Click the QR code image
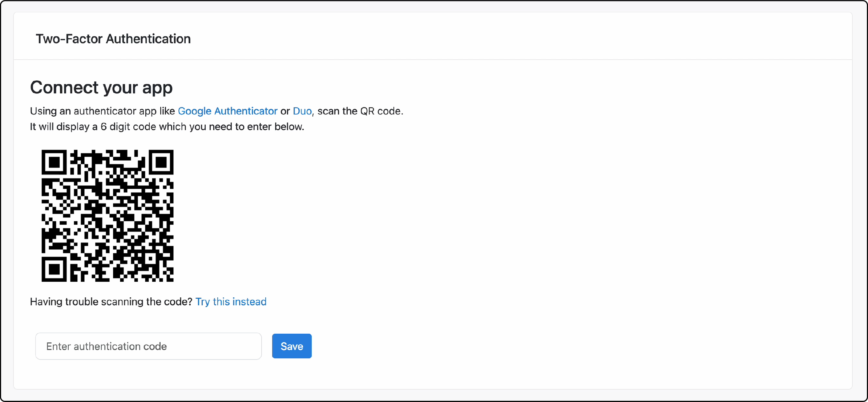 [108, 216]
